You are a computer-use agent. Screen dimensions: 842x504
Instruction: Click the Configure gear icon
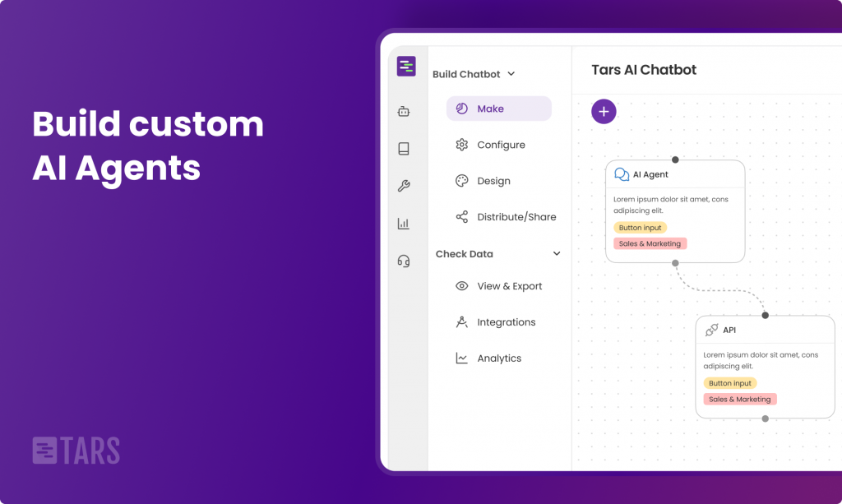coord(462,145)
